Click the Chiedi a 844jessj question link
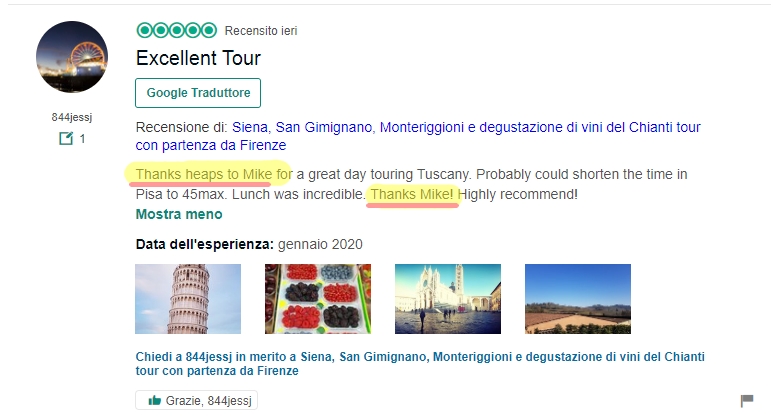This screenshot has width=780, height=419. (420, 364)
